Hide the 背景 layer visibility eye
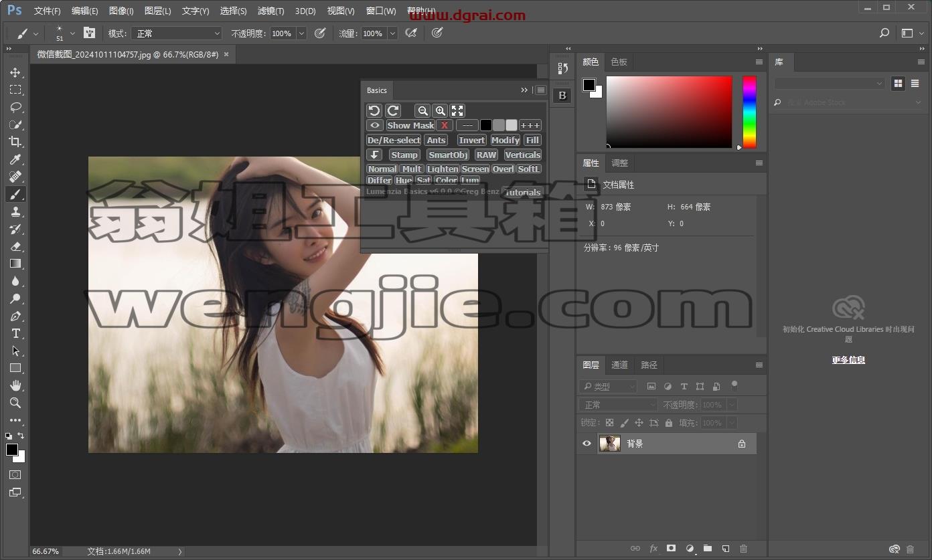 [587, 444]
